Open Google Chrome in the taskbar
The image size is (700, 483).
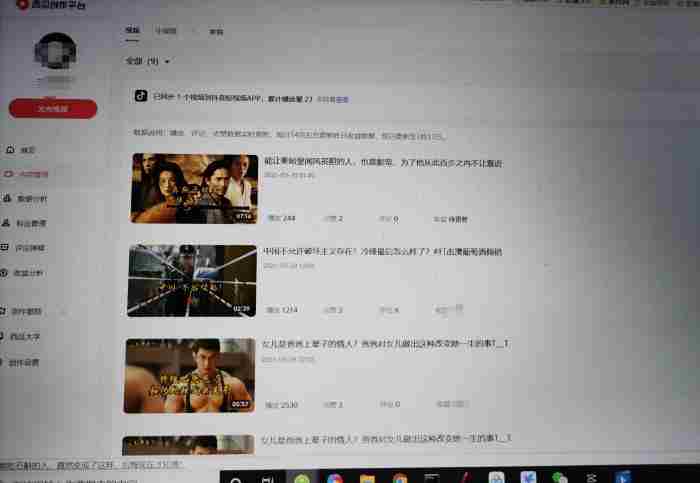(400, 479)
